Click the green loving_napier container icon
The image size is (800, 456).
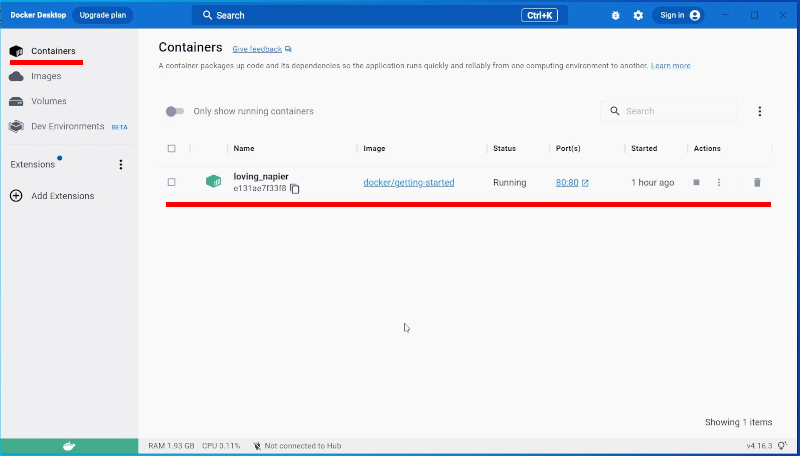tap(213, 181)
